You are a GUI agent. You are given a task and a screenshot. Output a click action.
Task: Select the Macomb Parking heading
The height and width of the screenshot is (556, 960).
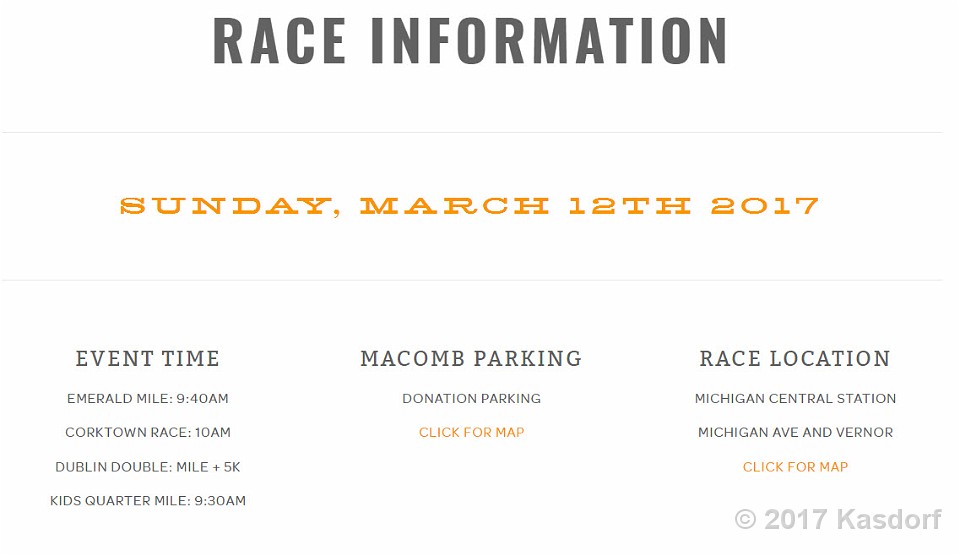(x=471, y=359)
